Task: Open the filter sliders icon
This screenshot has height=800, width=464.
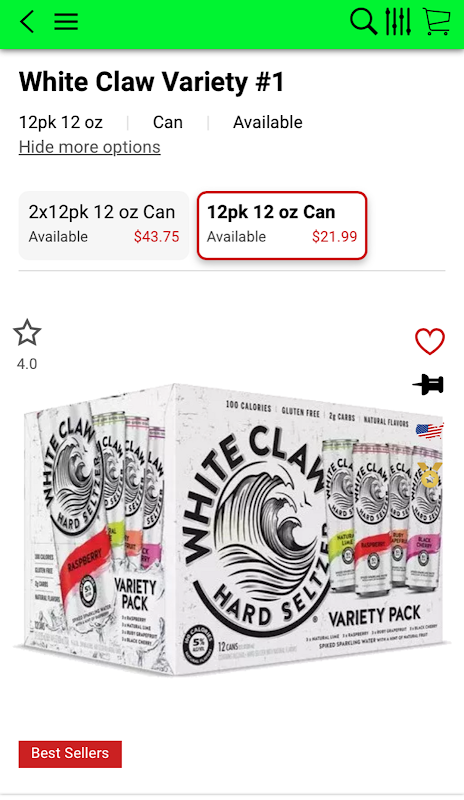Action: [398, 22]
